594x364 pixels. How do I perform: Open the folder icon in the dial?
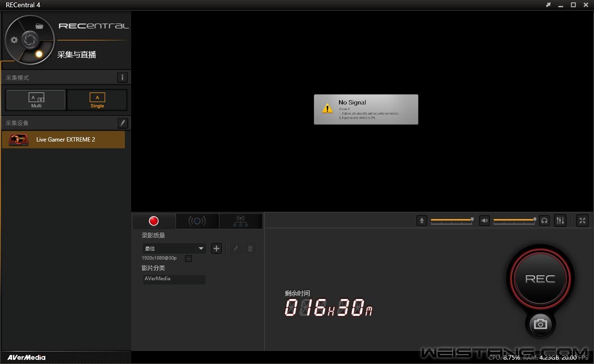pyautogui.click(x=40, y=26)
